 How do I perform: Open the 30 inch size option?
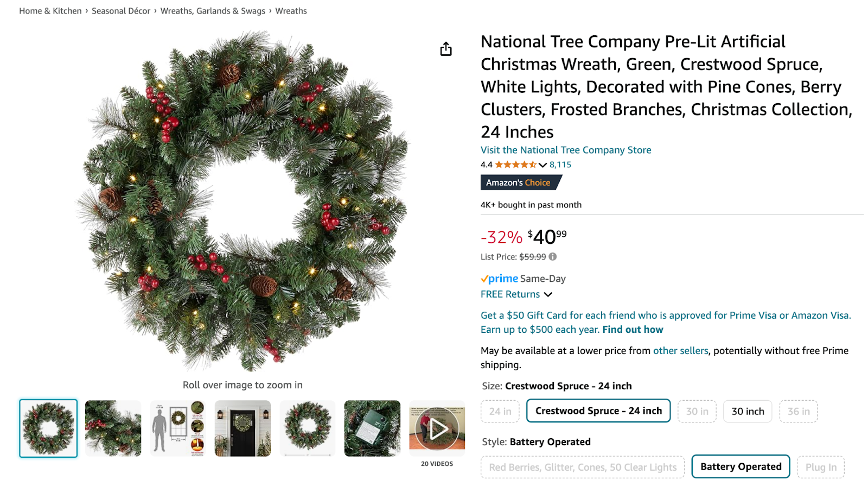(747, 411)
